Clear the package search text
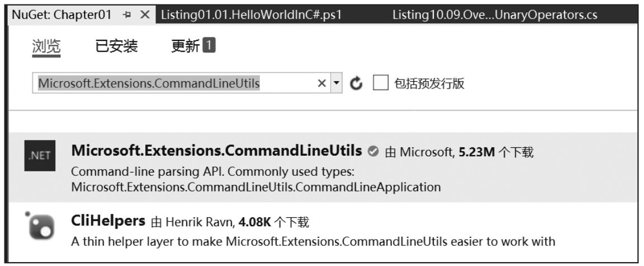Screen dimensions: 644x266 point(321,83)
